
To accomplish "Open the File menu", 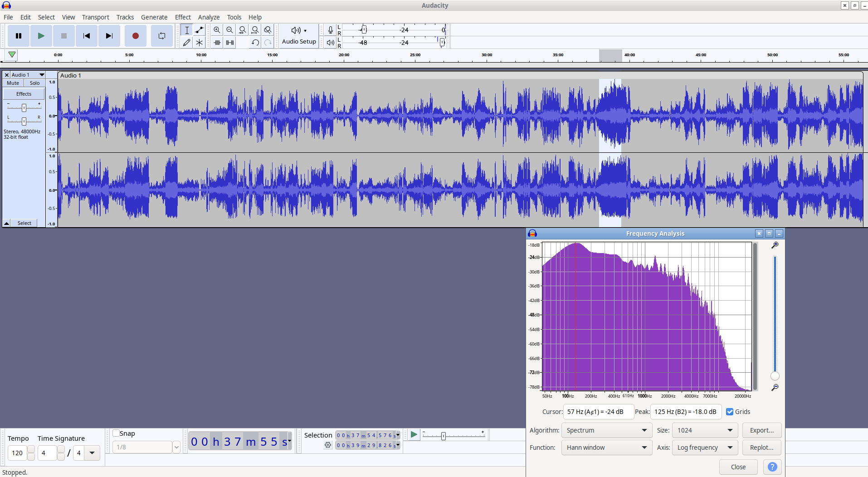I will click(8, 17).
